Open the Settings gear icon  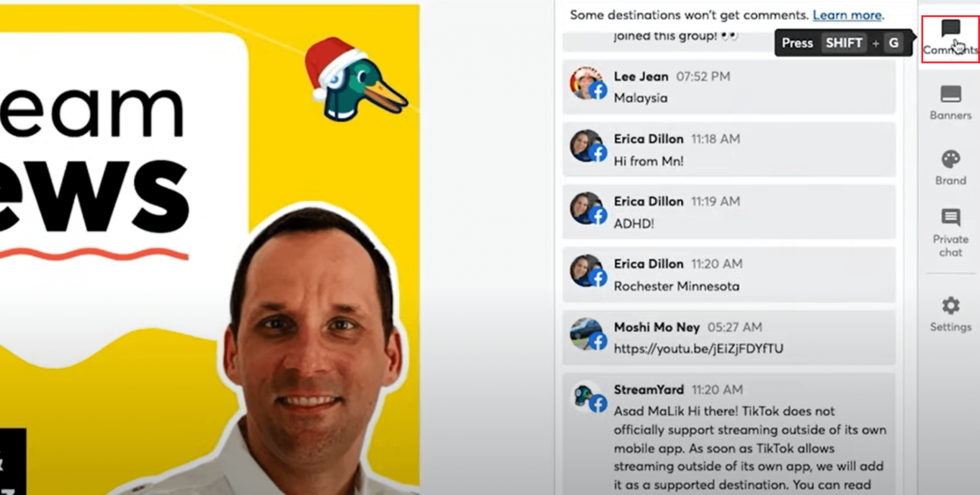coord(951,306)
